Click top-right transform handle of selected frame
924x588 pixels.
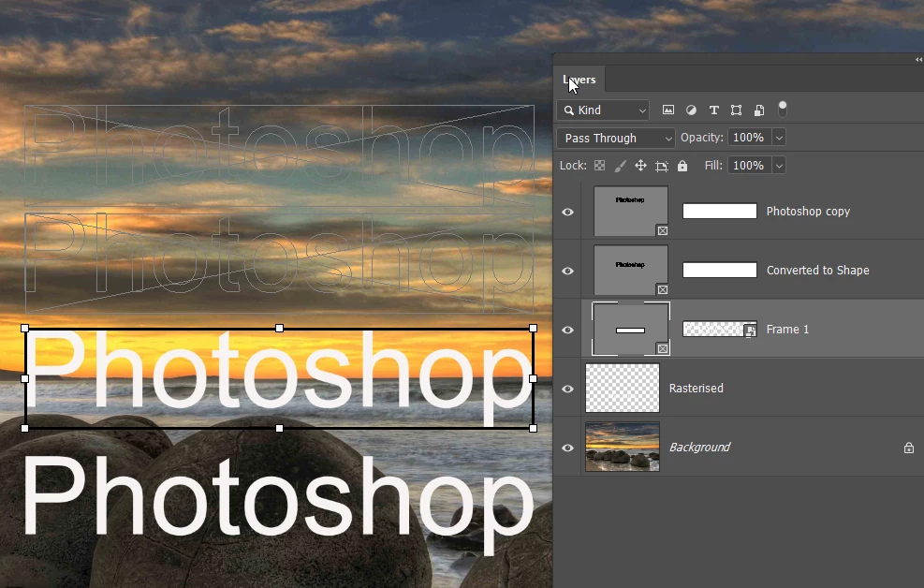534,328
